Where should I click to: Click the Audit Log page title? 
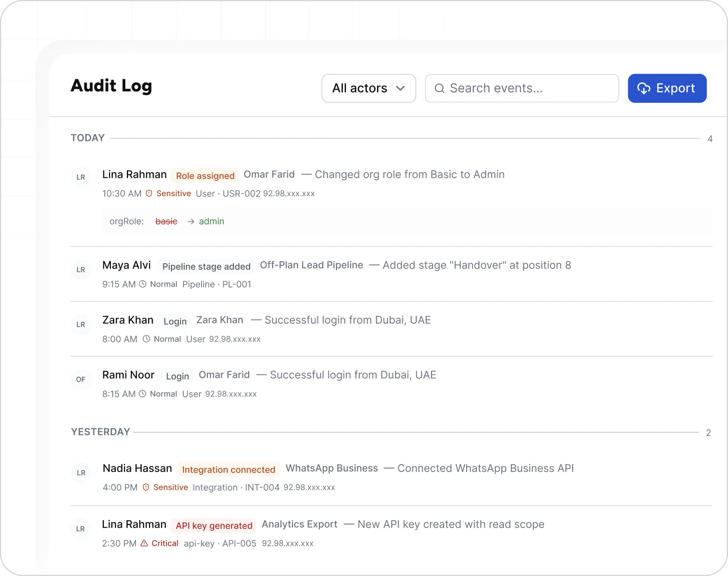click(112, 86)
